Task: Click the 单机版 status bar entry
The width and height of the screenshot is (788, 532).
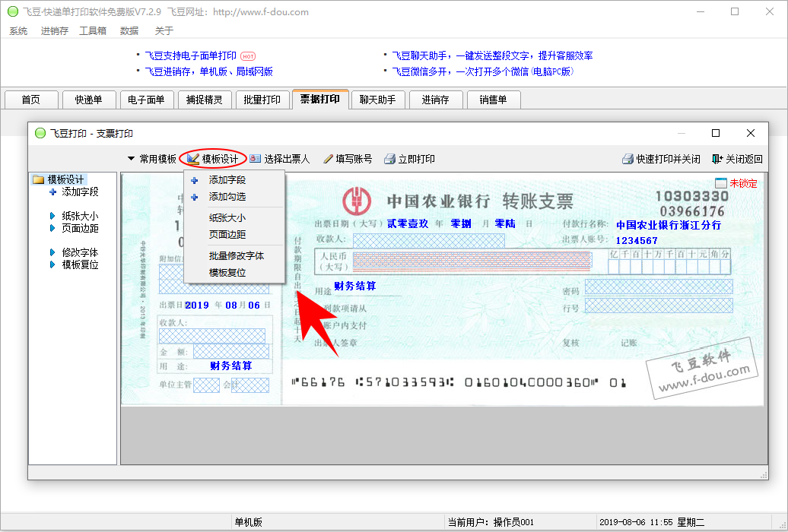Action: (248, 522)
